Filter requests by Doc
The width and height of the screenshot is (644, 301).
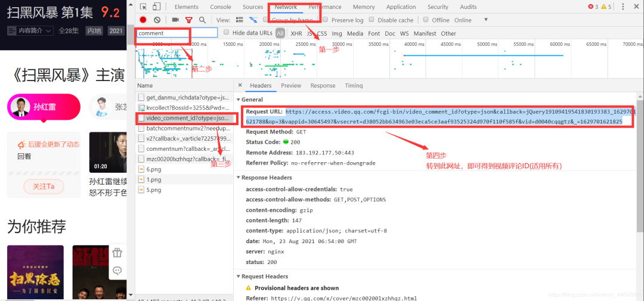pos(390,33)
